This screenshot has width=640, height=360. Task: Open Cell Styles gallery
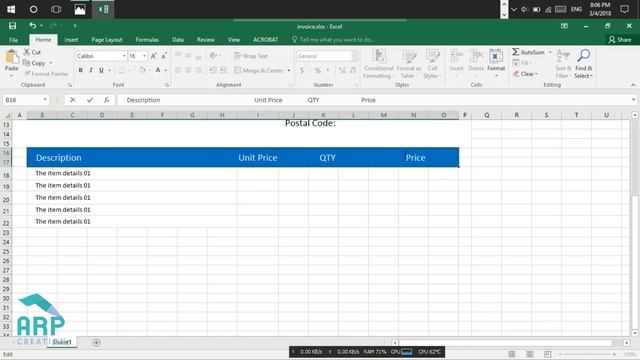(432, 64)
